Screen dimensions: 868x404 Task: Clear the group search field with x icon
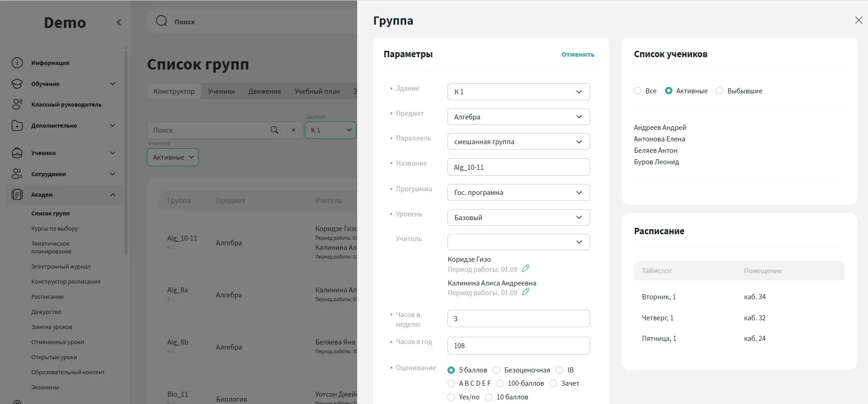point(293,130)
